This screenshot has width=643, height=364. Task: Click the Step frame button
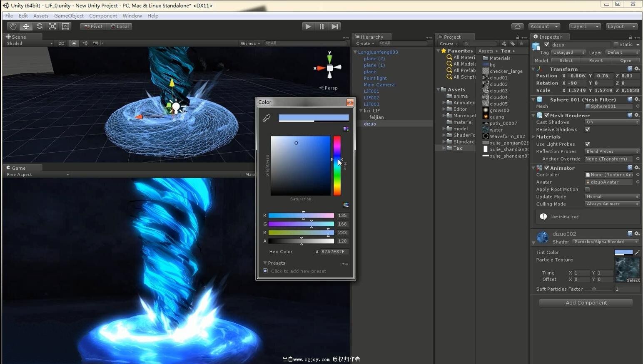coord(335,26)
